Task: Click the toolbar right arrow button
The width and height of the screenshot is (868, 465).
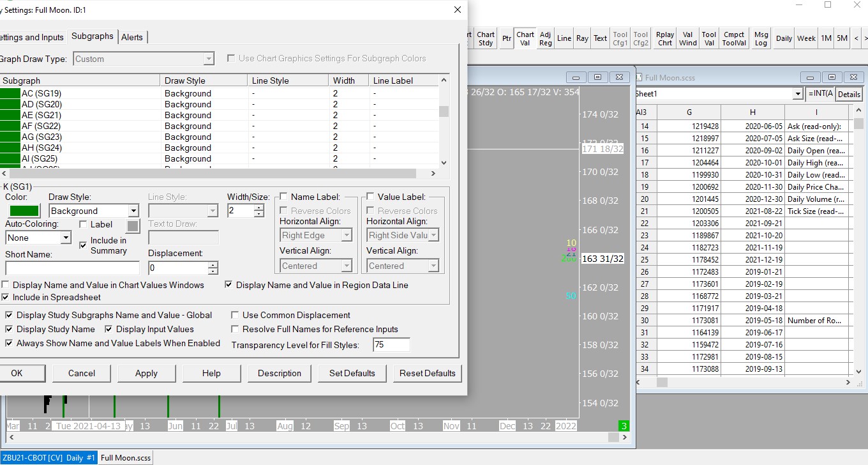Action: [x=865, y=39]
